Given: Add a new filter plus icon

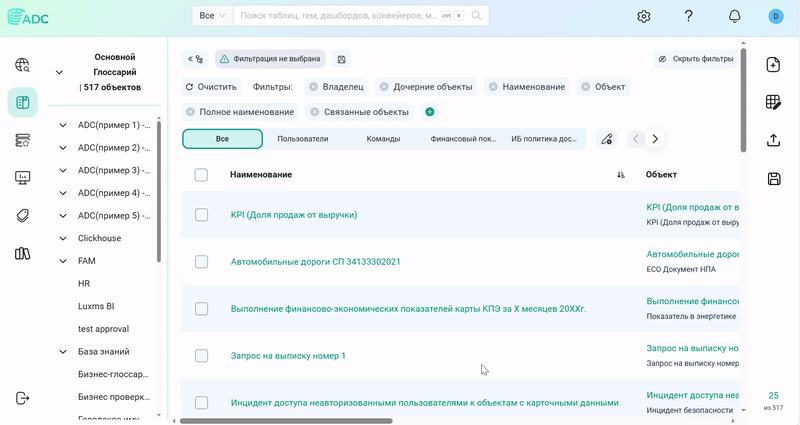Looking at the screenshot, I should (x=430, y=112).
